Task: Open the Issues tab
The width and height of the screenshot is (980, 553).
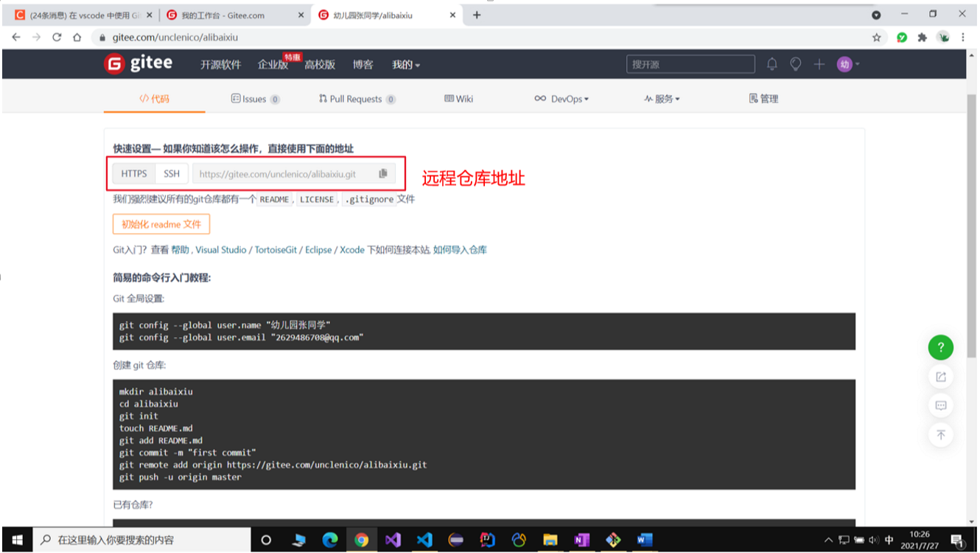Action: (x=255, y=99)
